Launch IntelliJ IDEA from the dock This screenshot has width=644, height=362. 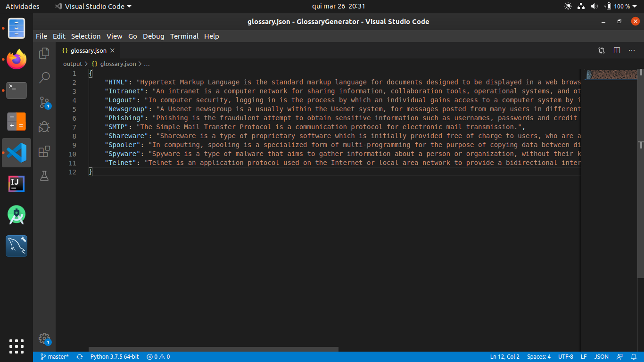17,184
